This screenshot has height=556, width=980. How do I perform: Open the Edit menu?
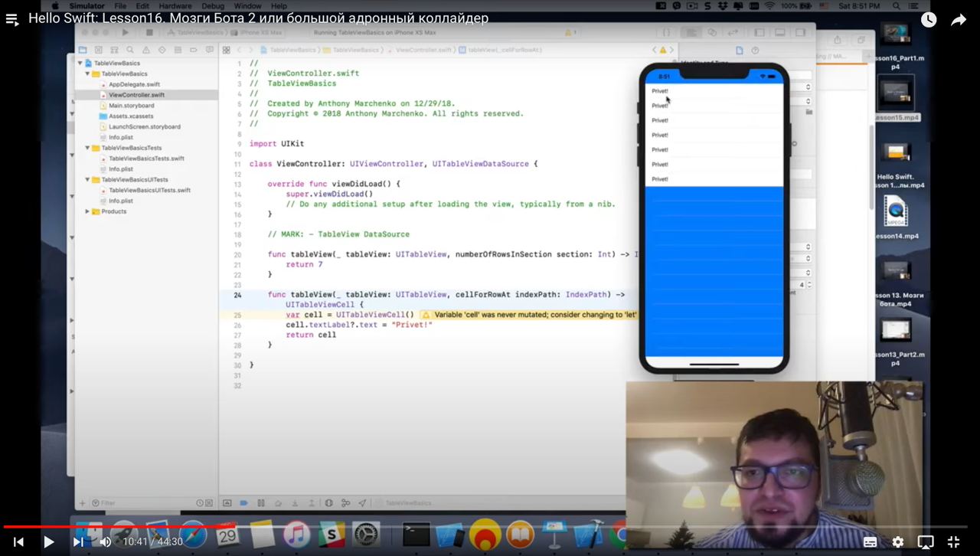pyautogui.click(x=142, y=6)
